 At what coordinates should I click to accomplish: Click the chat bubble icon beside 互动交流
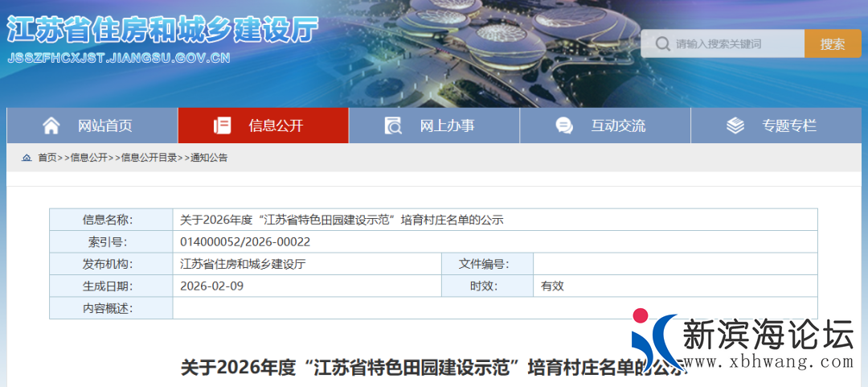(564, 126)
